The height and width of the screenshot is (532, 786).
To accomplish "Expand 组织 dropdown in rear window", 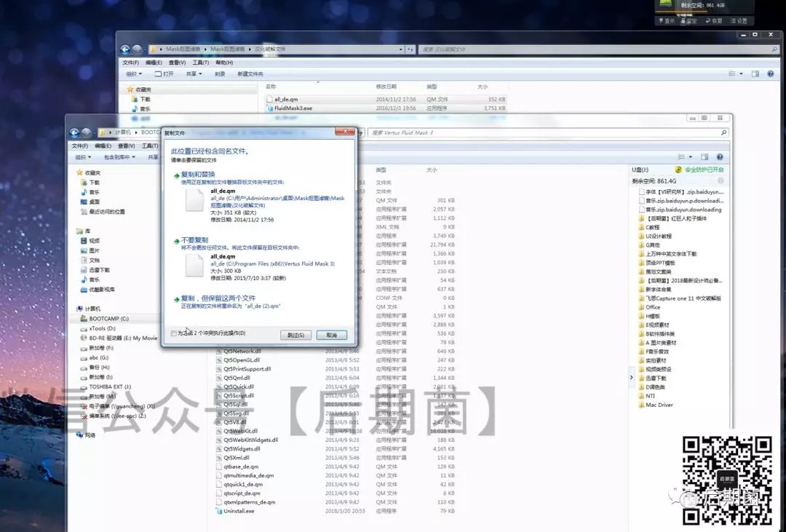I will [134, 74].
